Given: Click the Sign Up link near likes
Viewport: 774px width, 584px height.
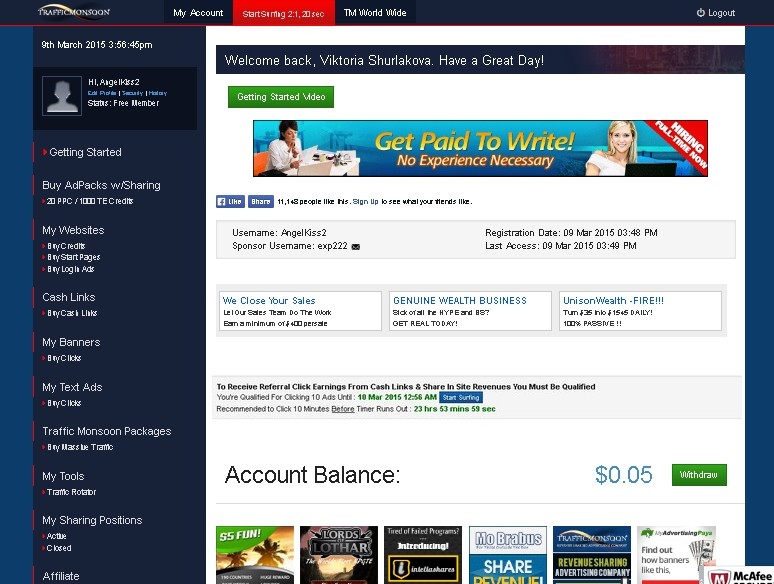Looking at the screenshot, I should pyautogui.click(x=365, y=201).
